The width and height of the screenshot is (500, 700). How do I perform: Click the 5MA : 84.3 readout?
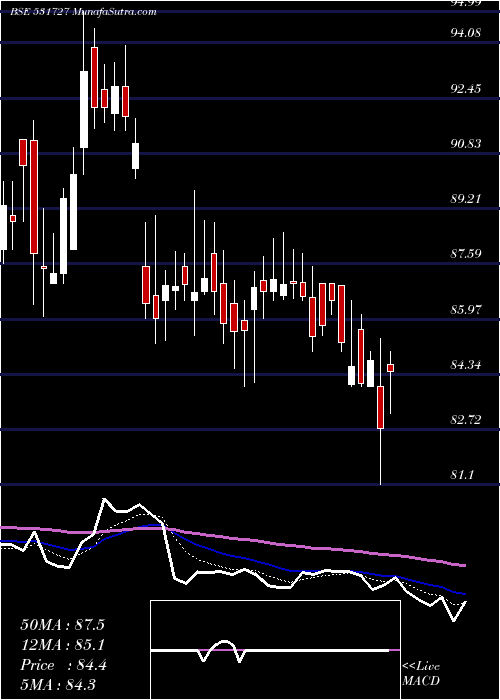tap(58, 685)
